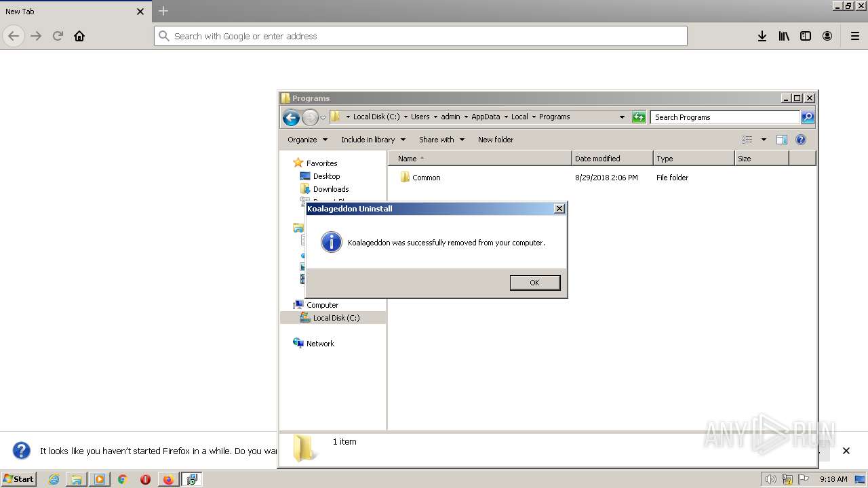
Task: Open Explorer help
Action: pyautogui.click(x=801, y=140)
